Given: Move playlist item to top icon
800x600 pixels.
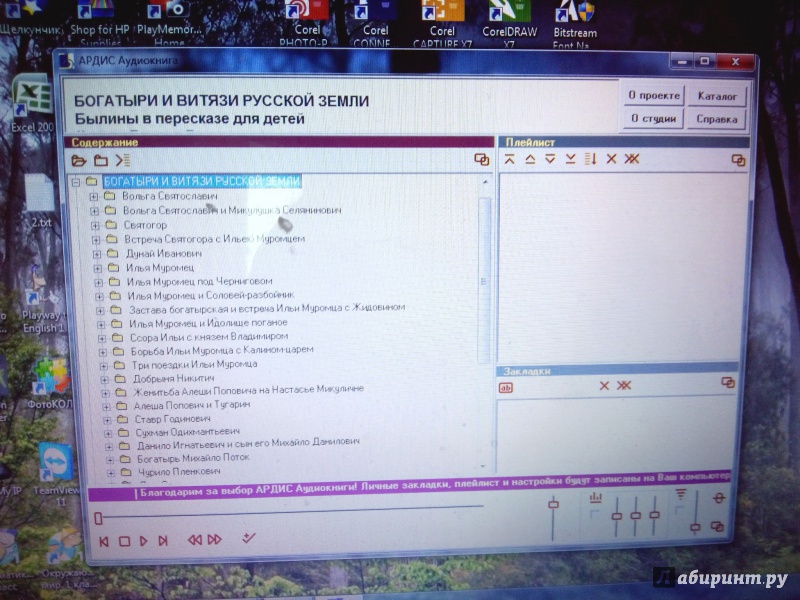Looking at the screenshot, I should (509, 159).
